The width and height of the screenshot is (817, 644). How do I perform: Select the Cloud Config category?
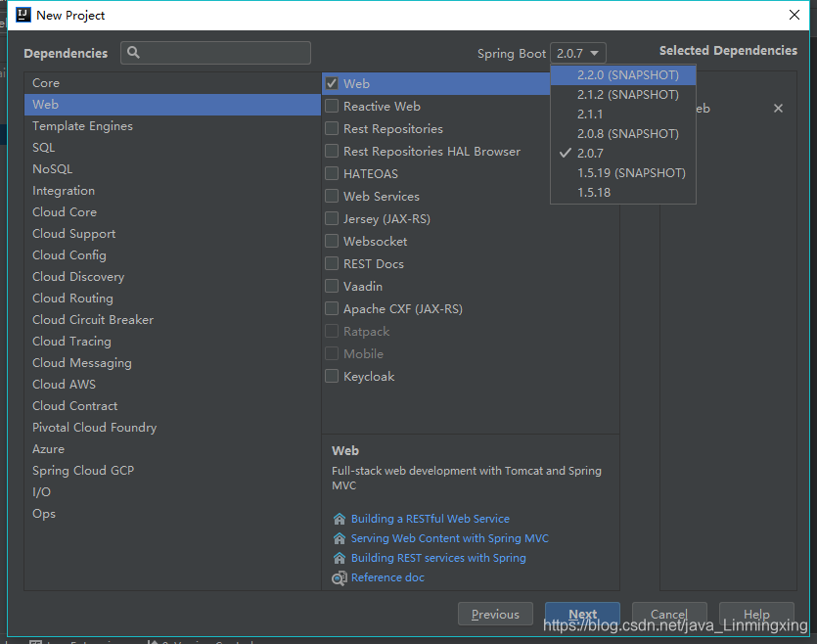click(172, 255)
